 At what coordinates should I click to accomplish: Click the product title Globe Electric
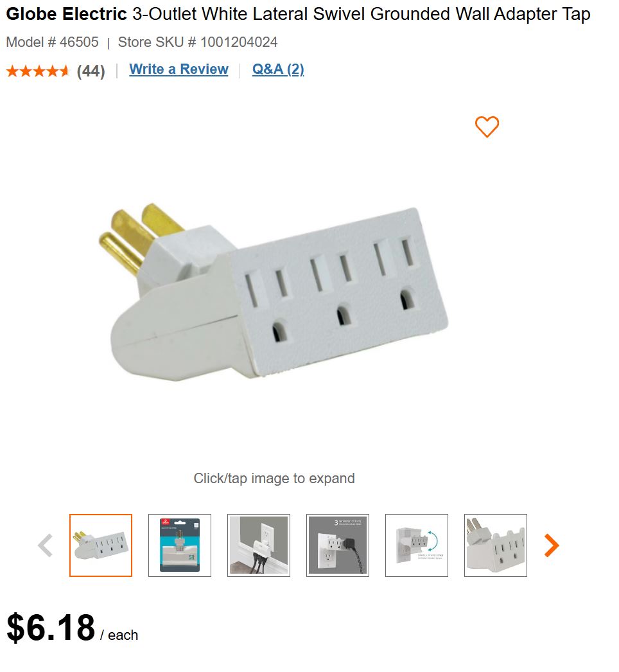(66, 13)
